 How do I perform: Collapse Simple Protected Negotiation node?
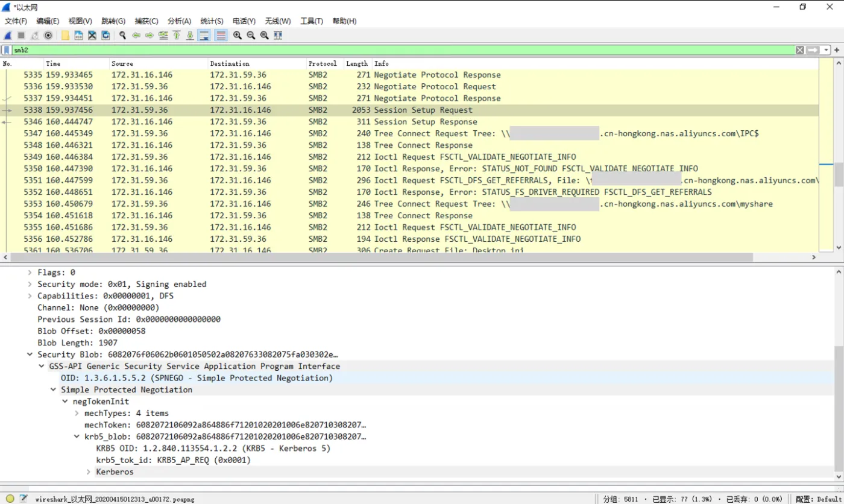54,389
